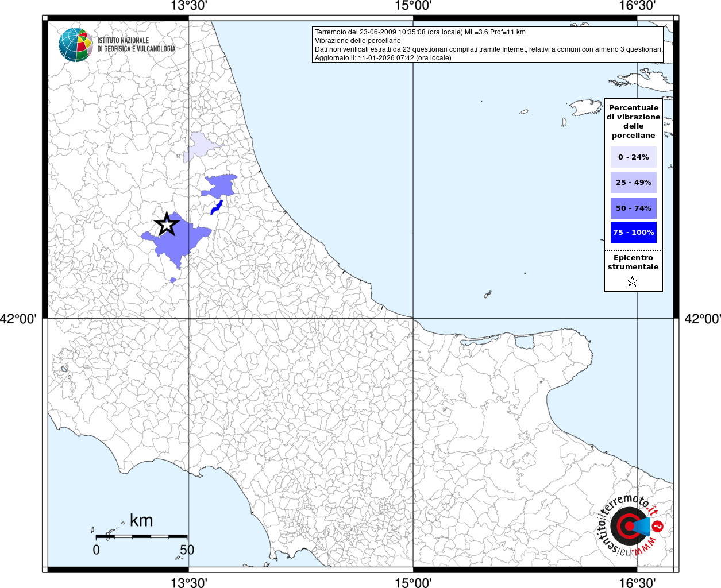
Task: Select the 25 - 49% legend swatch
Action: point(633,183)
